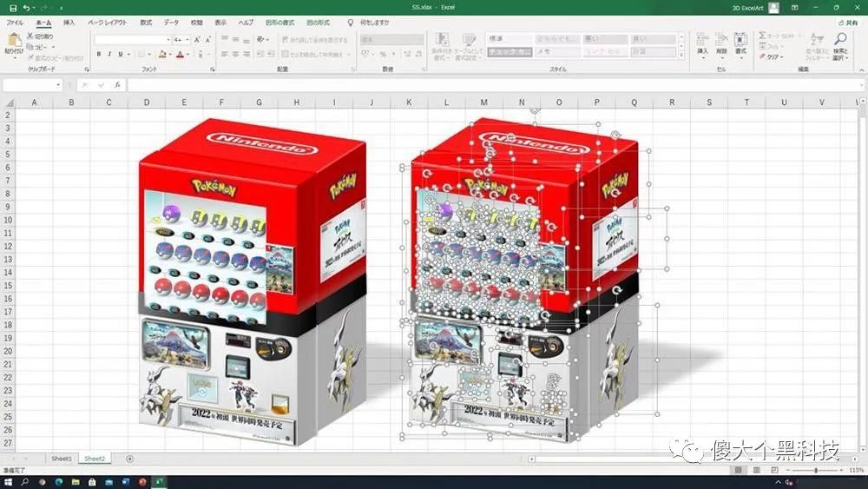Click the Sort and Filter icon
Viewport: 868px width, 489px height.
tap(817, 39)
